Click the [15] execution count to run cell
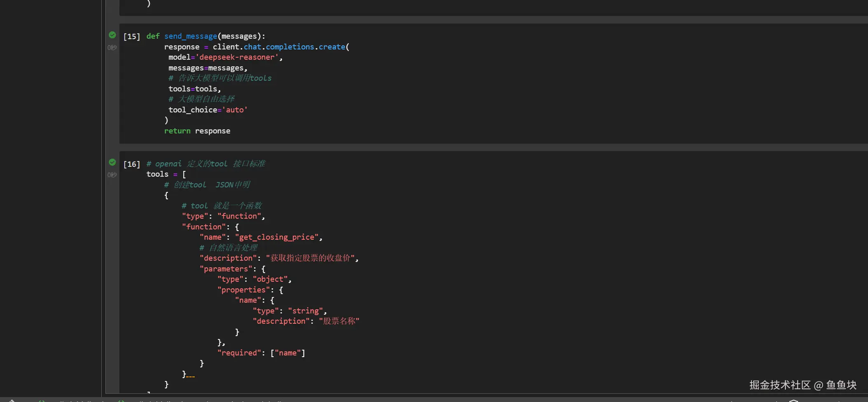Image resolution: width=868 pixels, height=402 pixels. click(x=132, y=36)
